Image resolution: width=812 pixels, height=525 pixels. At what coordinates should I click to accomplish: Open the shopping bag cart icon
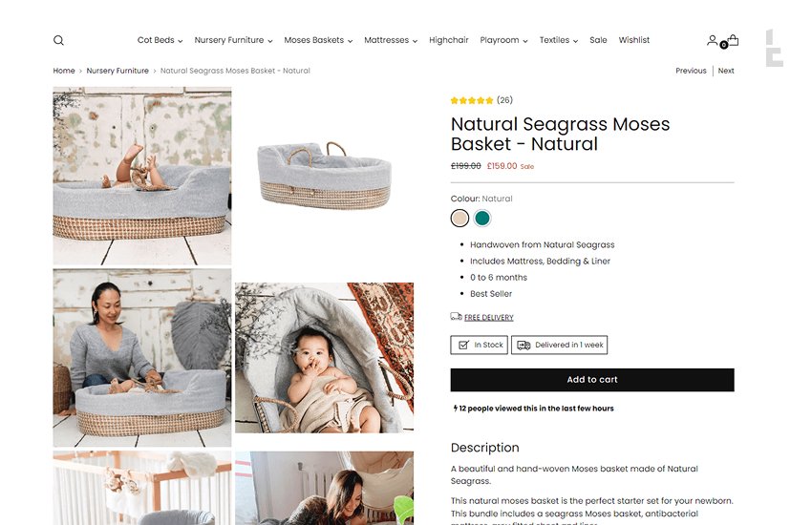tap(733, 40)
